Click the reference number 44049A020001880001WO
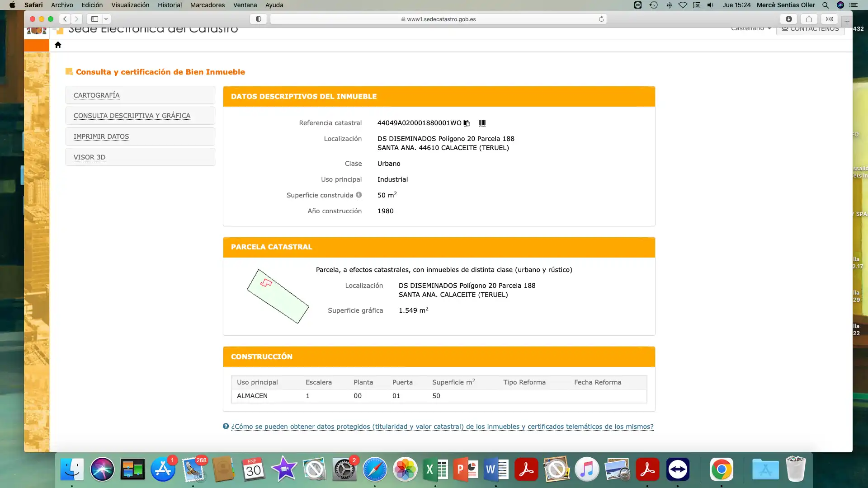The width and height of the screenshot is (868, 488). click(420, 123)
